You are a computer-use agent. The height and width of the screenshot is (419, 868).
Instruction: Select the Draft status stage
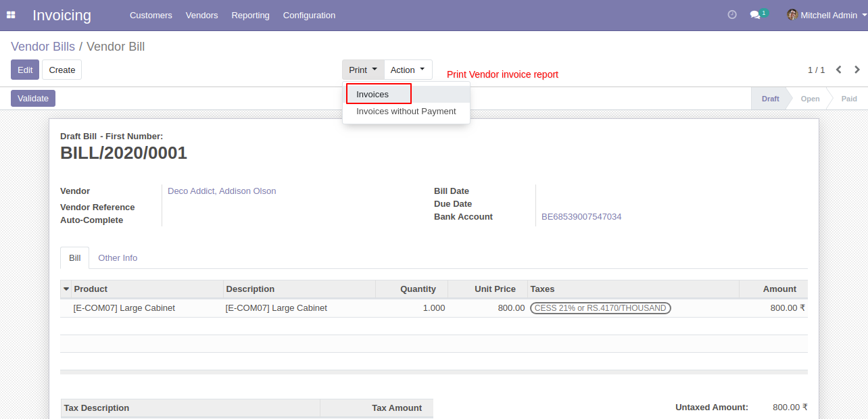coord(770,99)
